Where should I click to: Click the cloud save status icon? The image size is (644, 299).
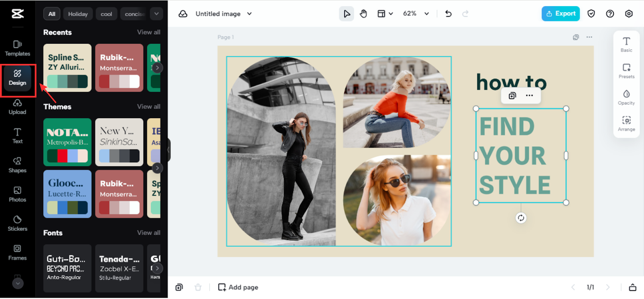click(183, 14)
